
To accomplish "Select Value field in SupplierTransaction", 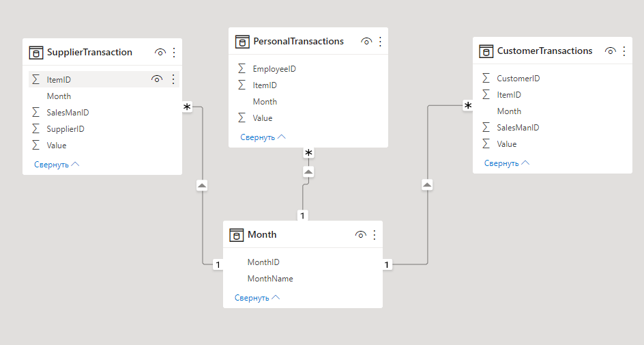I will pyautogui.click(x=56, y=146).
